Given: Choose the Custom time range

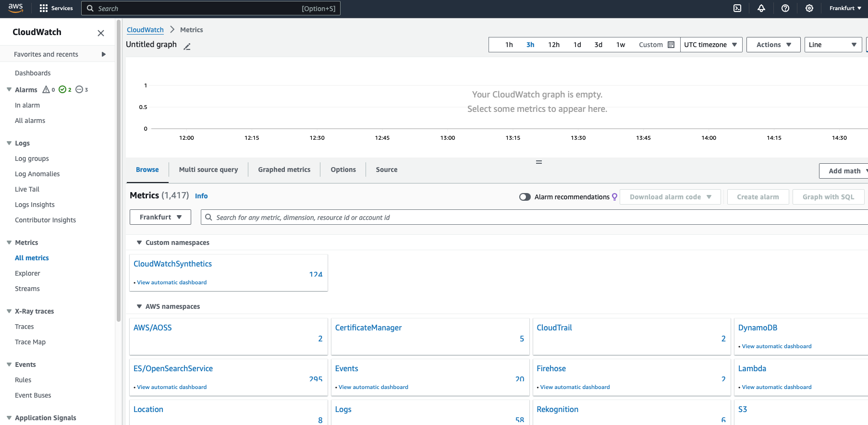Looking at the screenshot, I should [651, 45].
